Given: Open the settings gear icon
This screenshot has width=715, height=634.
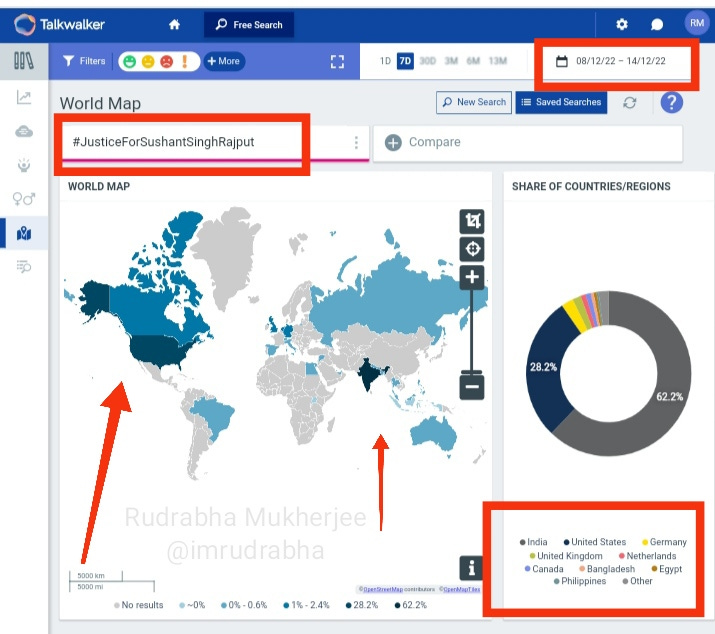Looking at the screenshot, I should [x=622, y=24].
